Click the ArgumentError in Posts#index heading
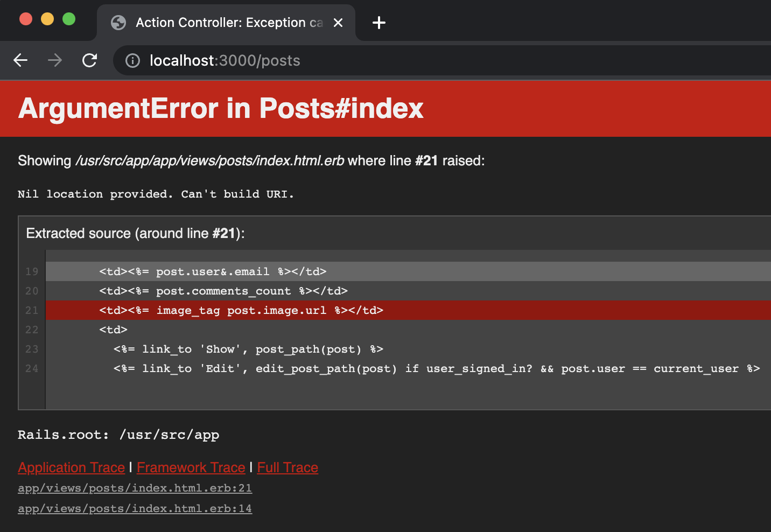This screenshot has height=532, width=771. tap(221, 108)
